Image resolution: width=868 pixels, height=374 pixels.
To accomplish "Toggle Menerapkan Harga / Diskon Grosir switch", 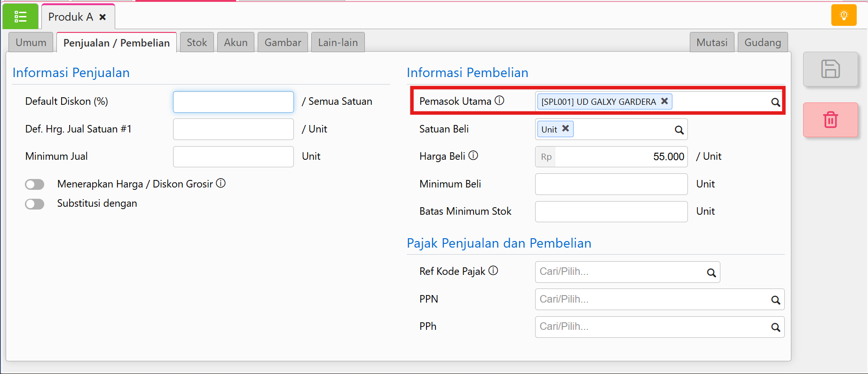I will [35, 184].
